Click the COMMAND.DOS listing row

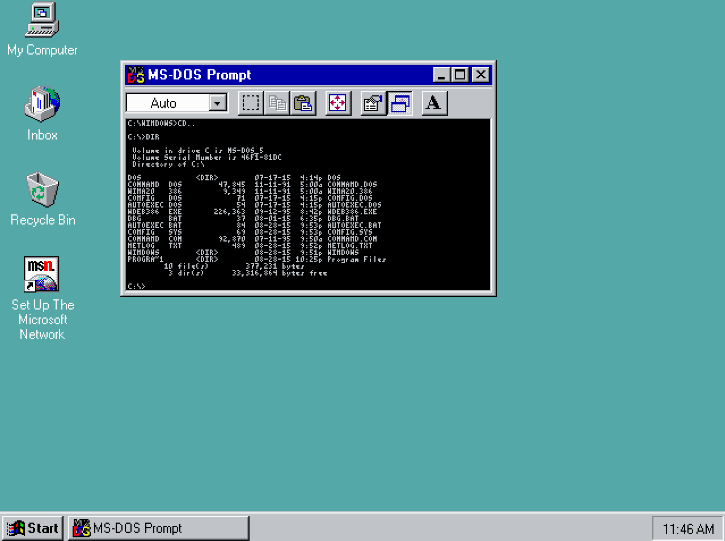pos(252,184)
